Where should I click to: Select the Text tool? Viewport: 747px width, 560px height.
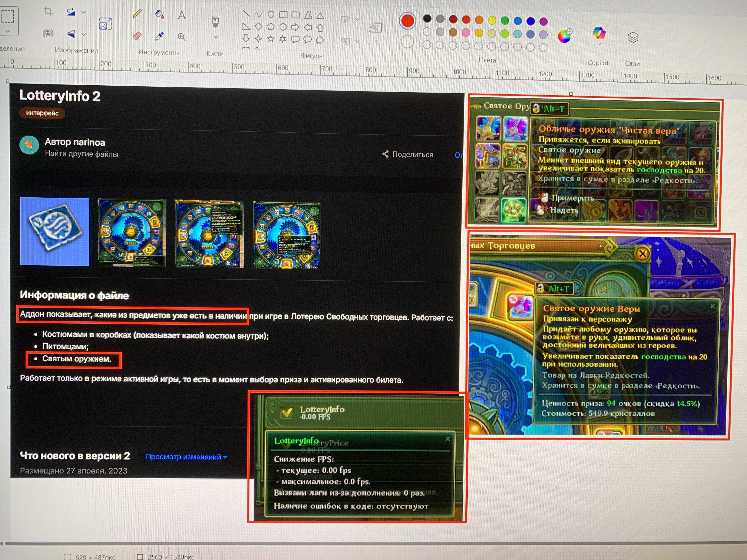click(x=182, y=15)
